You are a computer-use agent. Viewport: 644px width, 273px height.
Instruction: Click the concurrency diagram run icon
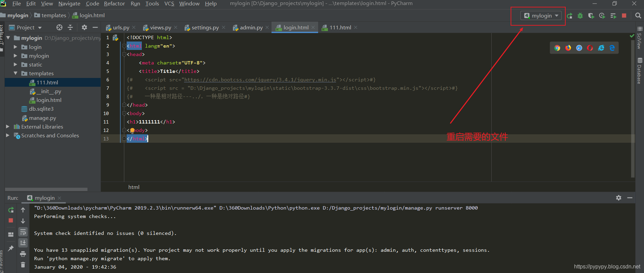point(613,16)
